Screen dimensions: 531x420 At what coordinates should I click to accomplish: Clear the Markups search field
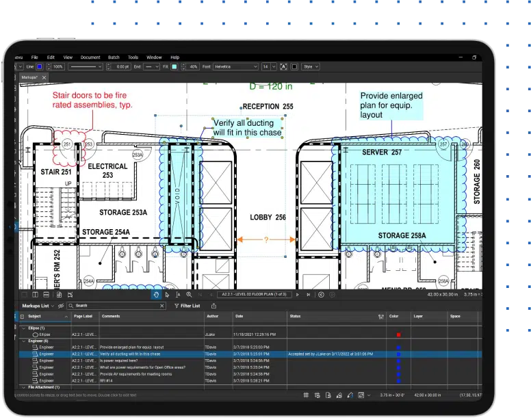pos(161,306)
